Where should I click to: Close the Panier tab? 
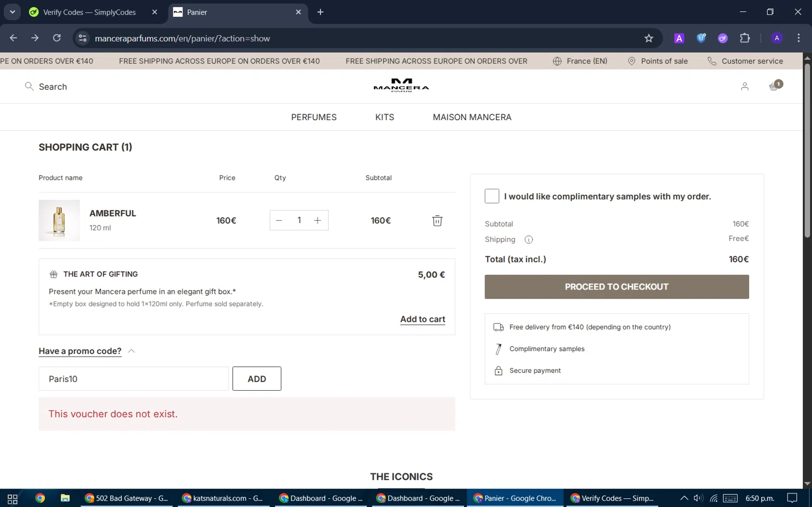[298, 12]
